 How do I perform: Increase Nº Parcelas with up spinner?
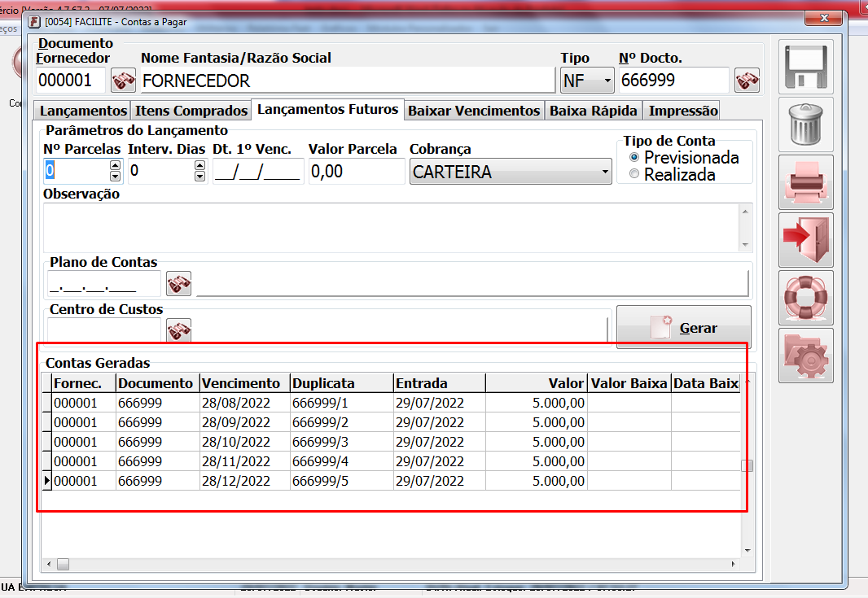(x=115, y=165)
